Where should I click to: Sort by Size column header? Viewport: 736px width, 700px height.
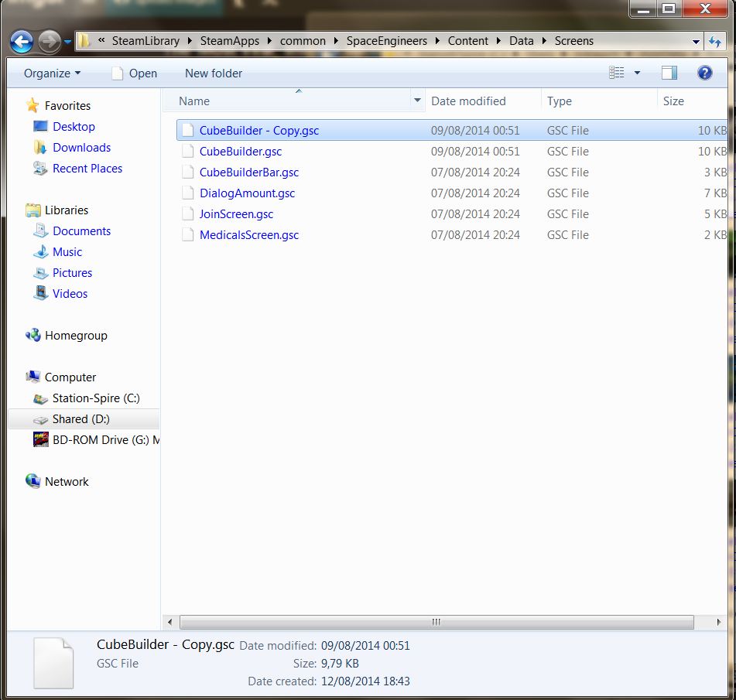[692, 101]
